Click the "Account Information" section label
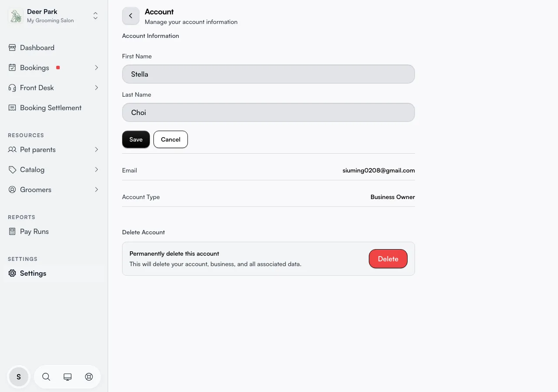The width and height of the screenshot is (558, 392). 150,36
